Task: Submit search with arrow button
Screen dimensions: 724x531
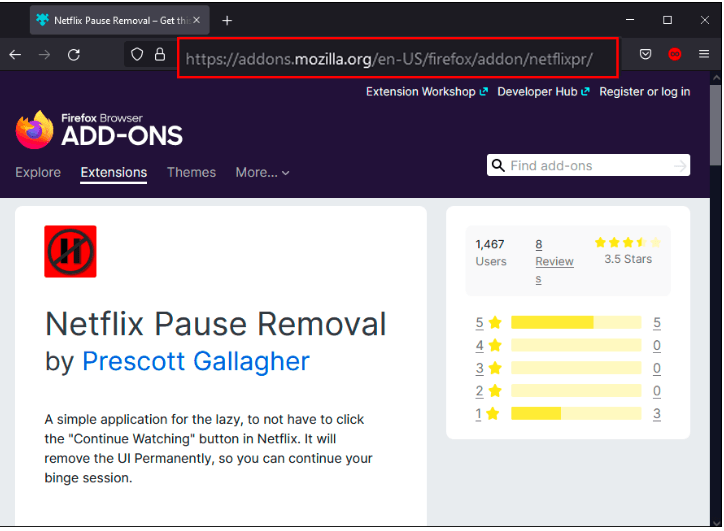Action: tap(680, 166)
